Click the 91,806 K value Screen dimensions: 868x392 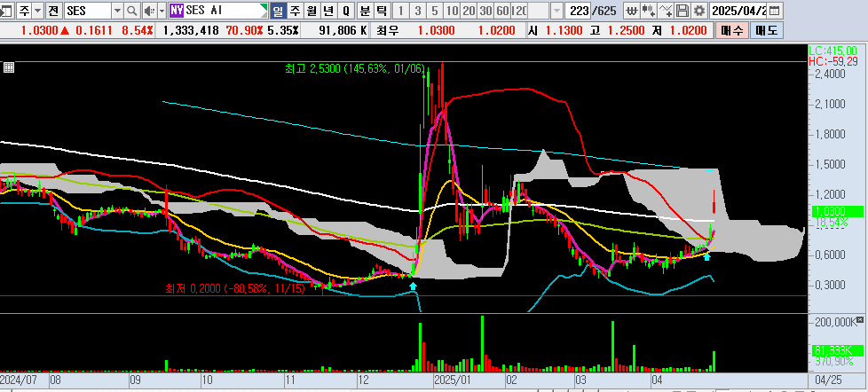coord(343,31)
